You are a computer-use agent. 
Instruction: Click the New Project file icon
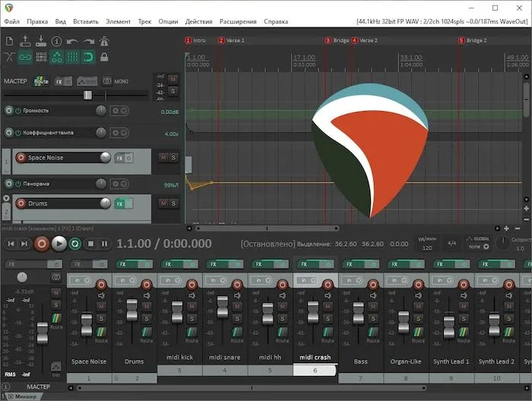coord(9,41)
